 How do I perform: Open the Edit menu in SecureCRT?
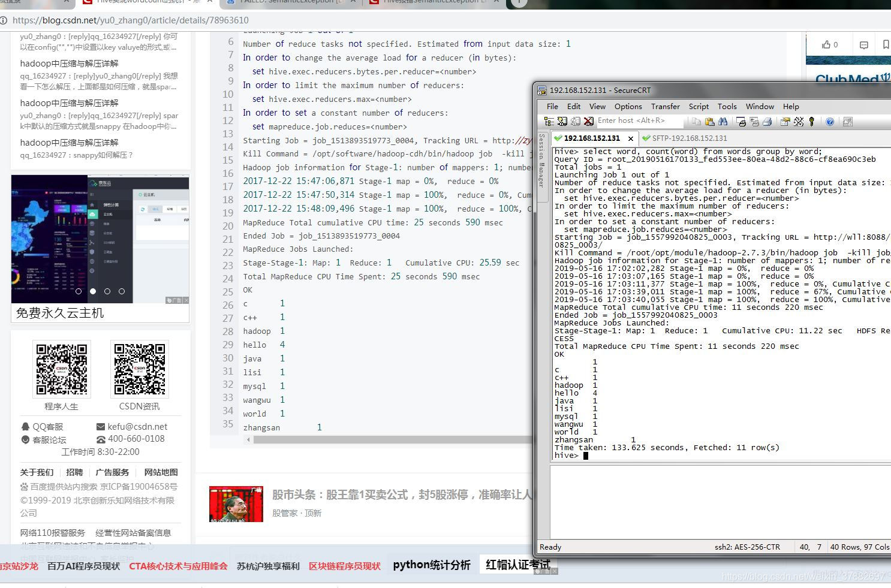574,106
